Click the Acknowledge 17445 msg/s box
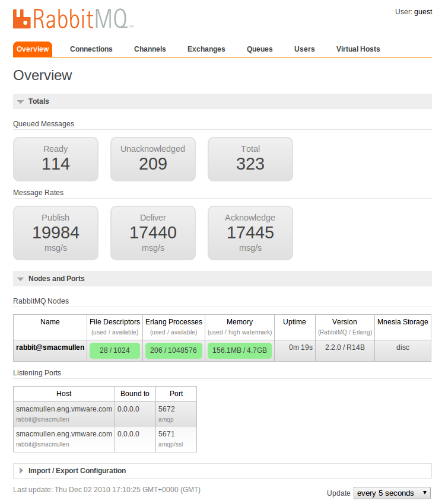The height and width of the screenshot is (504, 445). click(250, 233)
